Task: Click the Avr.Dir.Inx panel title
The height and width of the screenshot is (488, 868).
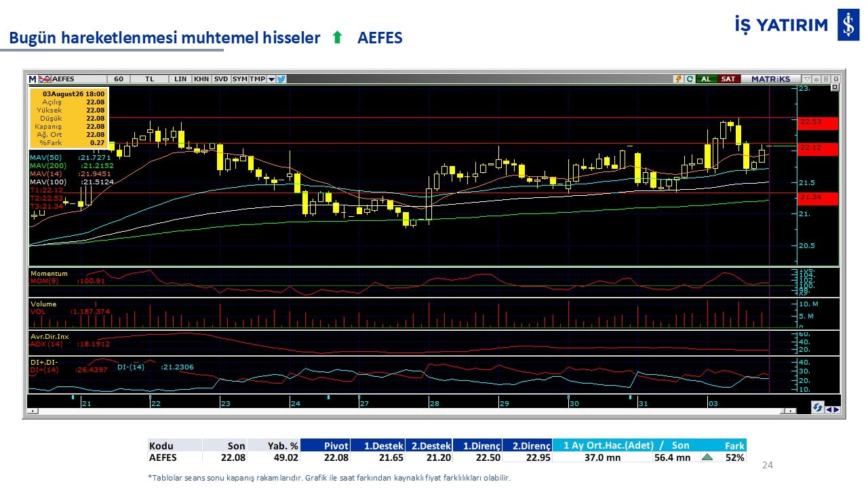Action: click(x=50, y=337)
